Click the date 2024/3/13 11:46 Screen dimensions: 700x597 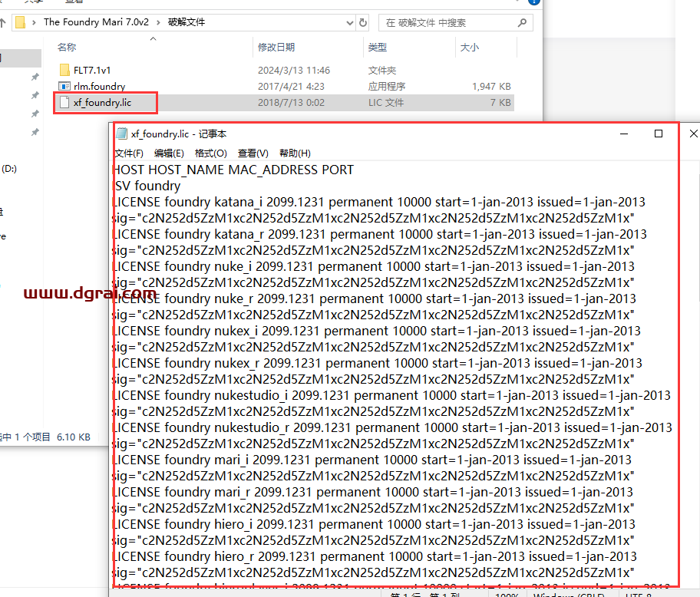coord(294,71)
